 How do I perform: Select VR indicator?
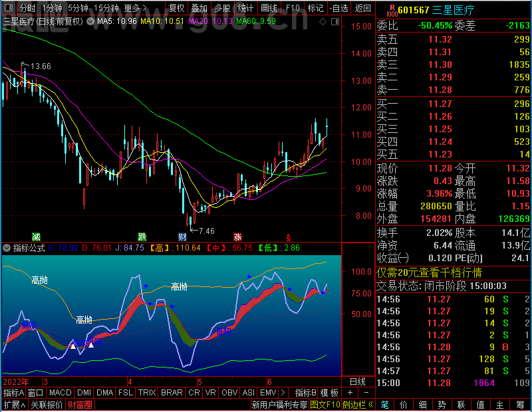(x=211, y=393)
